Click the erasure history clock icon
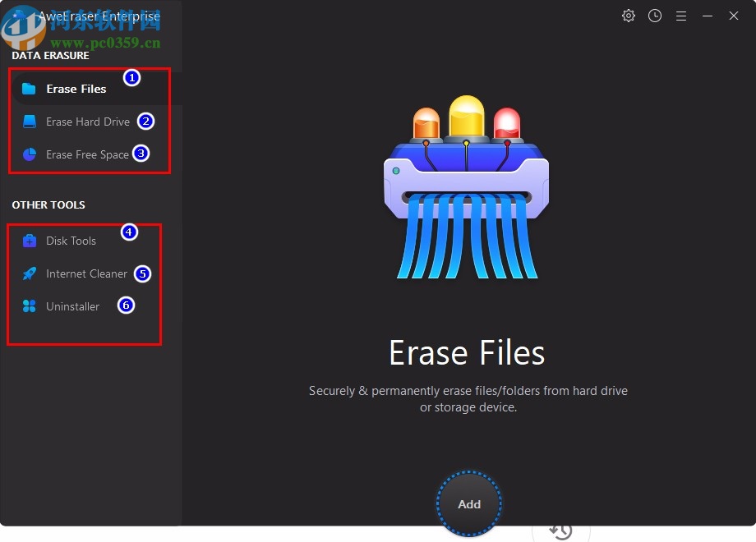The width and height of the screenshot is (756, 542). point(655,16)
